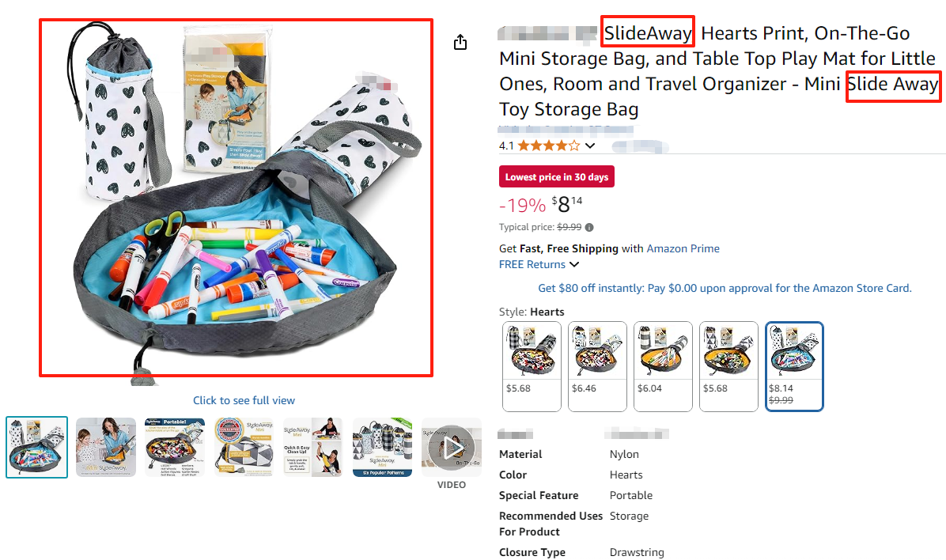946x560 pixels.
Task: Click the share icon beside product image
Action: click(461, 43)
